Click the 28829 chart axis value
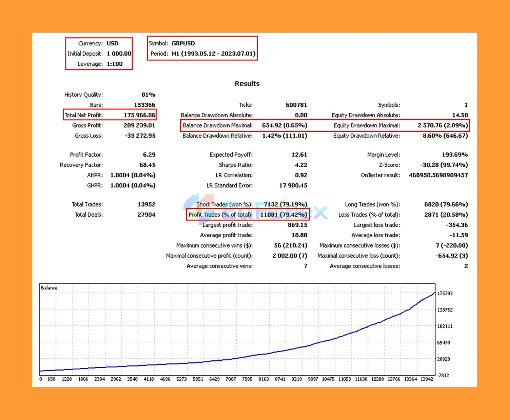 coord(443,359)
